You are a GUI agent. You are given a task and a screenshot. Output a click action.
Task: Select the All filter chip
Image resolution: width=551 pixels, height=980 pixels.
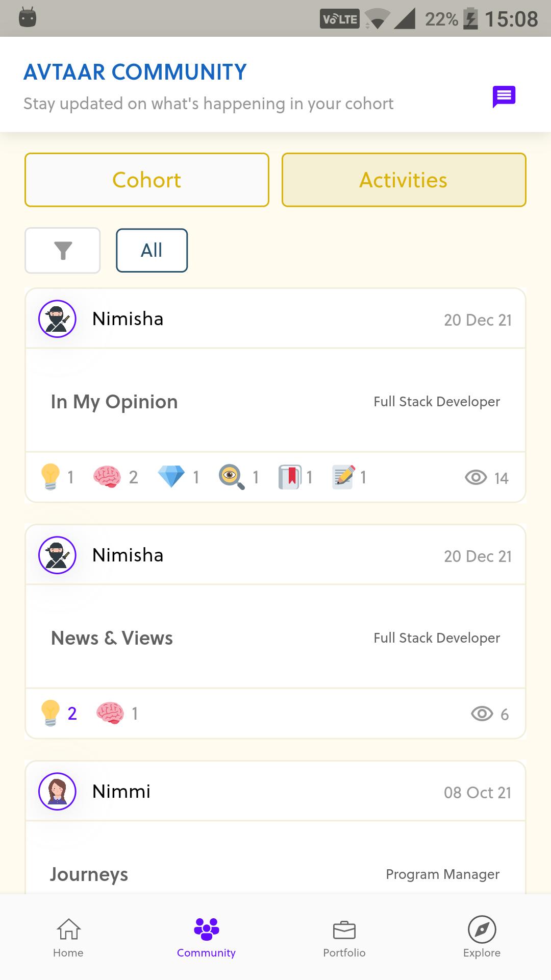click(152, 250)
